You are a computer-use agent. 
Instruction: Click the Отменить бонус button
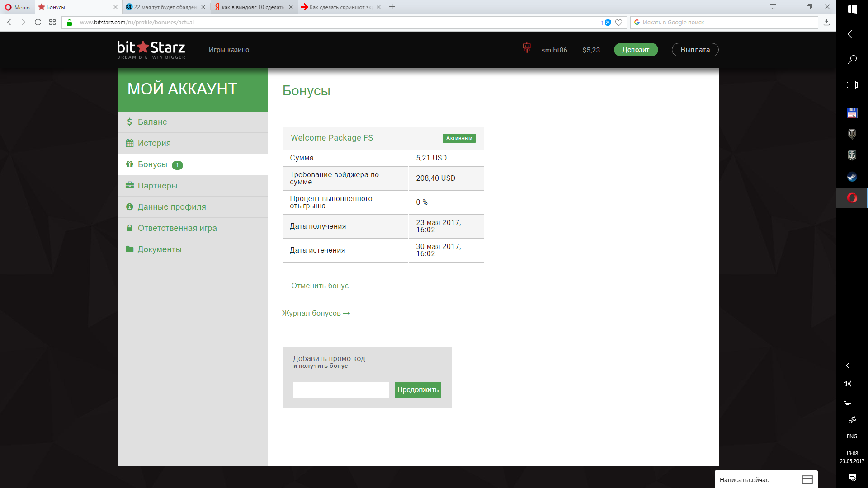[320, 286]
